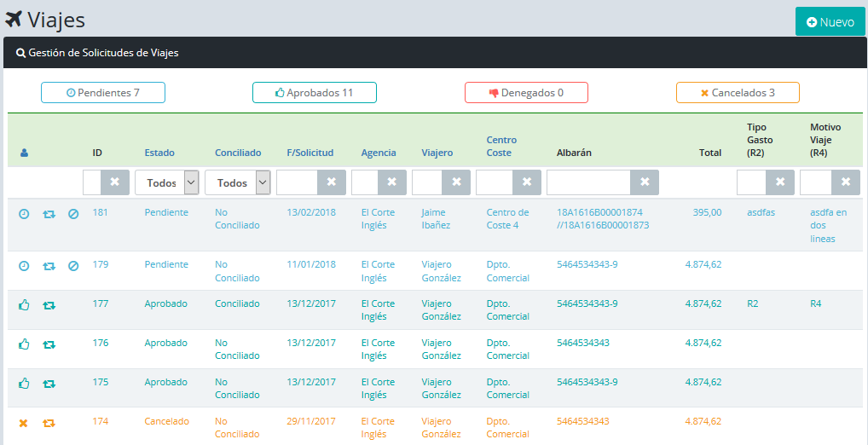Open trip ID 175
868x445 pixels.
tap(101, 383)
